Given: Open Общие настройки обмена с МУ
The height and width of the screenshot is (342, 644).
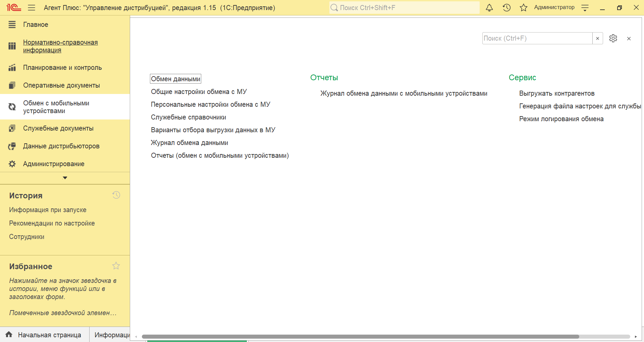Looking at the screenshot, I should (x=199, y=92).
